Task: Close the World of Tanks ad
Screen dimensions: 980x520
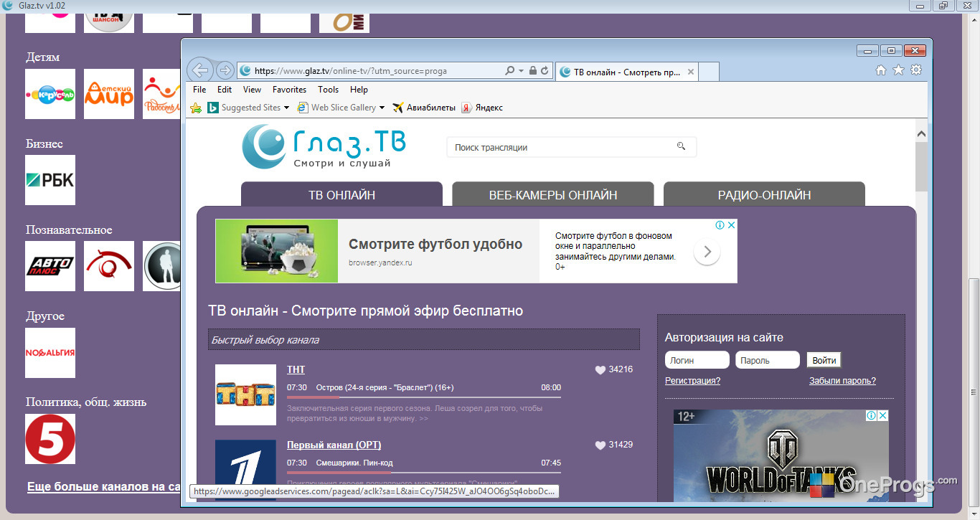Action: point(882,416)
